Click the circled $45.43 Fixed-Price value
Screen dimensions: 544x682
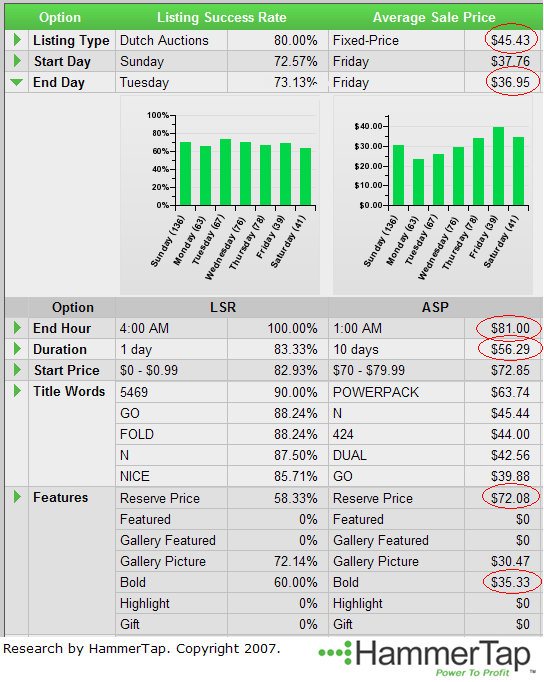[x=510, y=40]
